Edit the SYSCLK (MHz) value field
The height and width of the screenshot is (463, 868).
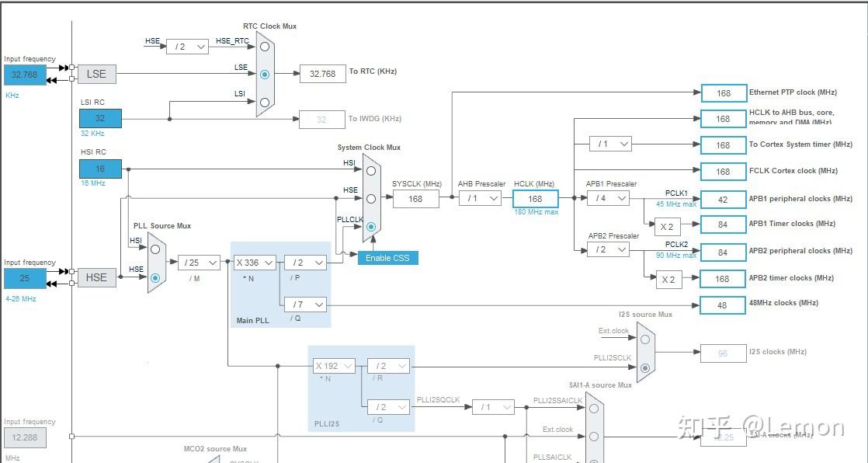coord(415,198)
